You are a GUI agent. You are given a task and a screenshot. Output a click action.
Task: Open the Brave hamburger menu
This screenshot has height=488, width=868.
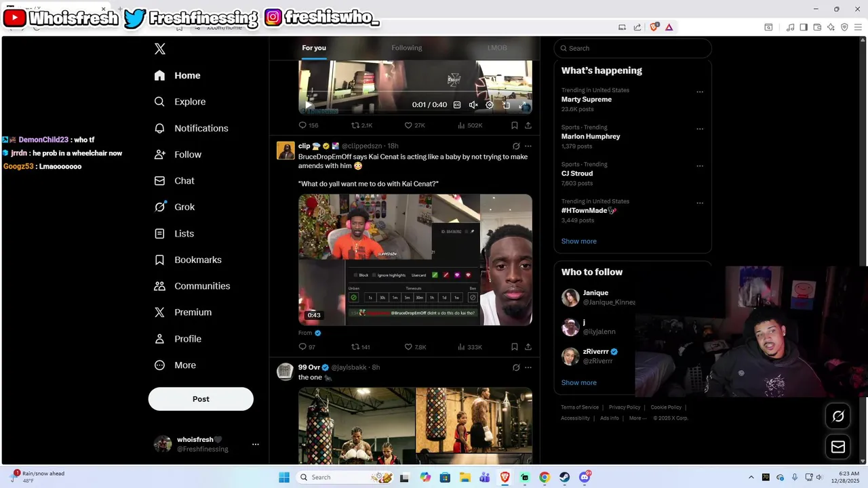tap(858, 27)
